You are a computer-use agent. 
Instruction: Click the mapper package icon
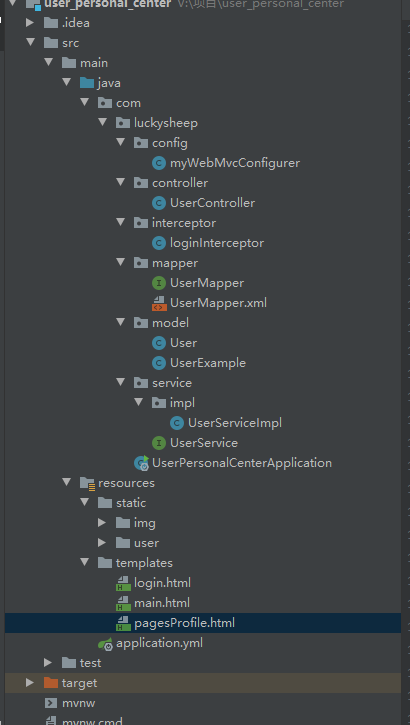141,263
